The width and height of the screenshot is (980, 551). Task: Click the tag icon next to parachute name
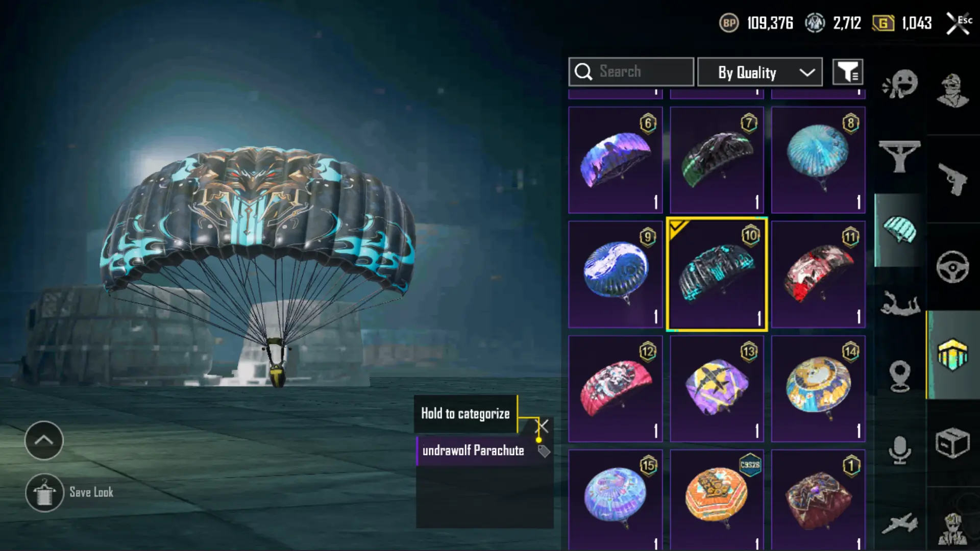click(544, 451)
